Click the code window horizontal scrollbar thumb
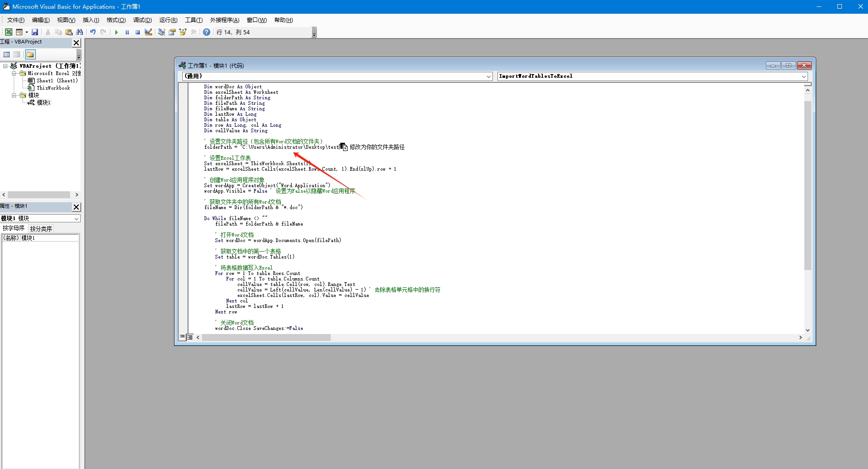Image resolution: width=868 pixels, height=469 pixels. [x=266, y=337]
